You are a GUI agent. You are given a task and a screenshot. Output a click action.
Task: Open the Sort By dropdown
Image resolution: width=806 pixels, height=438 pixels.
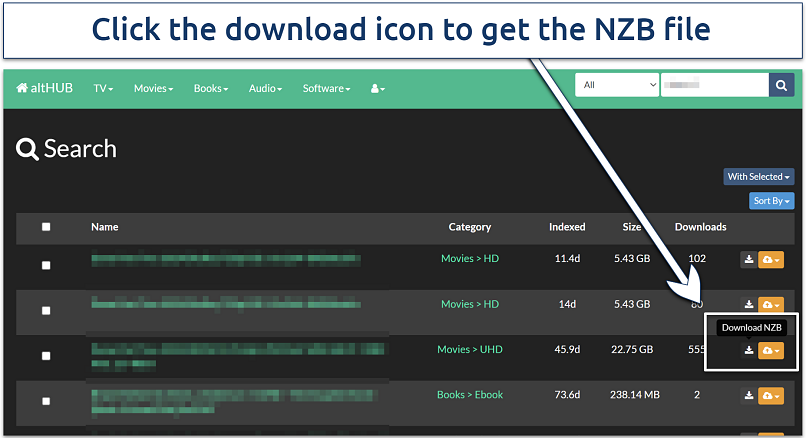(771, 201)
